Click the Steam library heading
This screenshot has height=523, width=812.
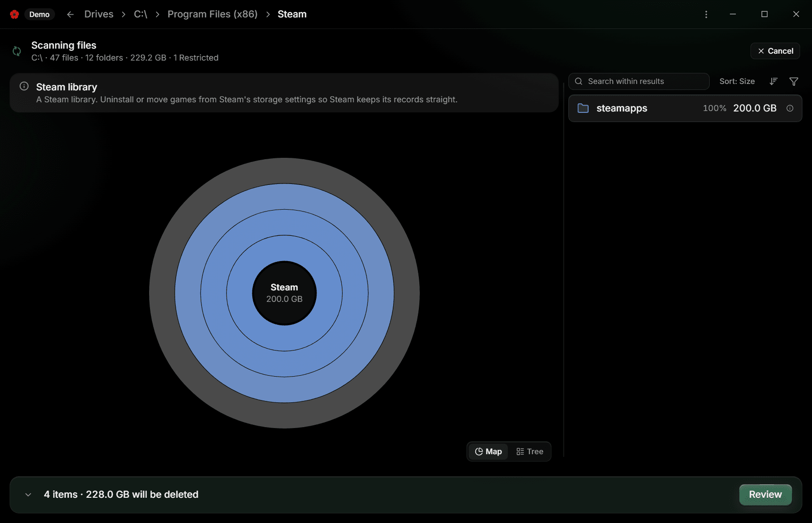pyautogui.click(x=67, y=87)
